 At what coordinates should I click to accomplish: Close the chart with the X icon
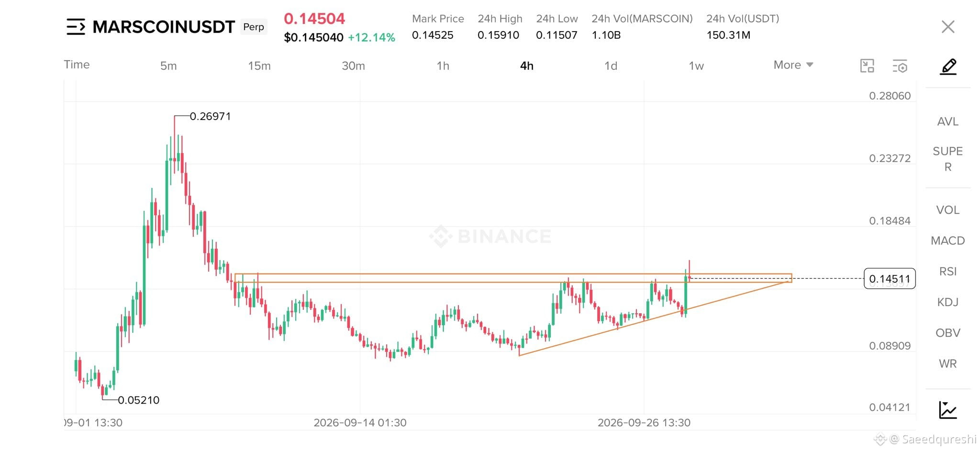click(x=948, y=27)
